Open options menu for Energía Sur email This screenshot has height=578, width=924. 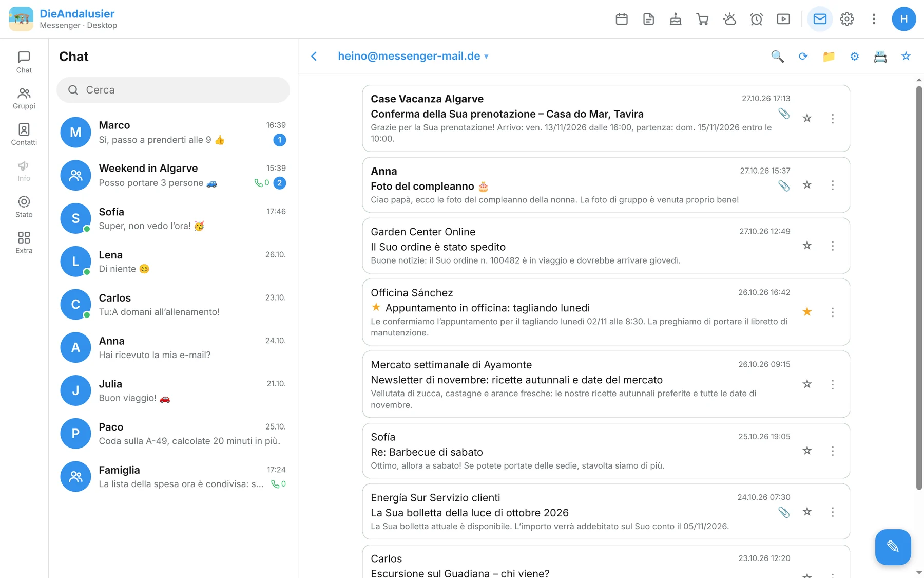pos(833,512)
